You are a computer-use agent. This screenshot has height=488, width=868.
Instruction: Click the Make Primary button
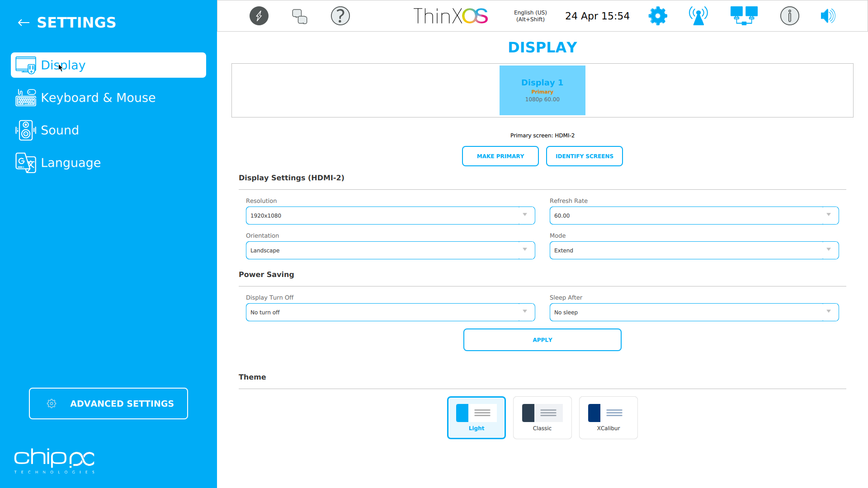(500, 156)
